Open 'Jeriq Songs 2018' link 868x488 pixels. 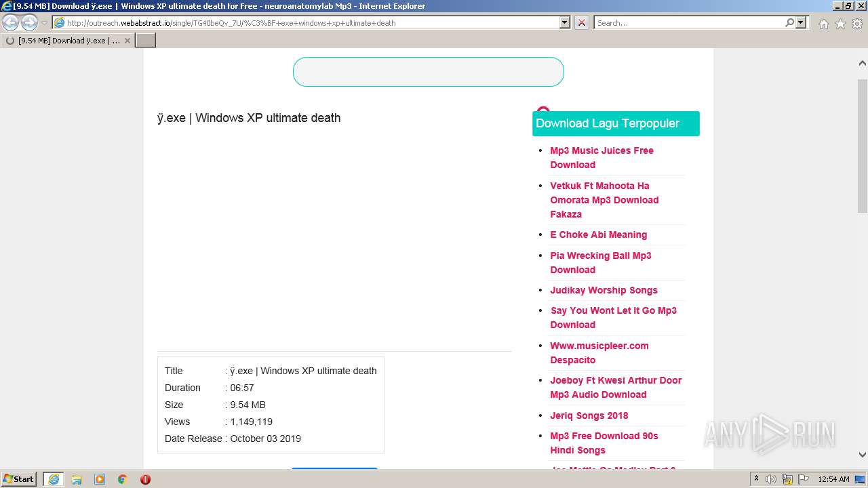click(589, 415)
